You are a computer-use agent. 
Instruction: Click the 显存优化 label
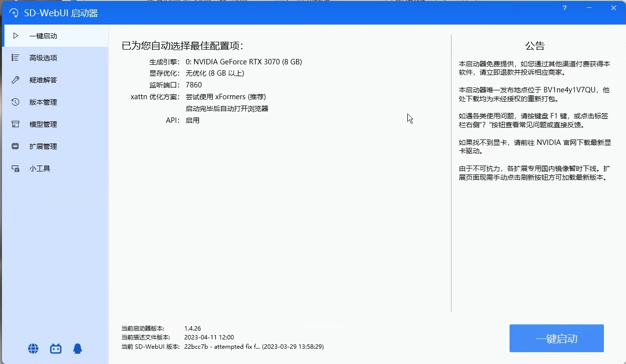(x=165, y=73)
